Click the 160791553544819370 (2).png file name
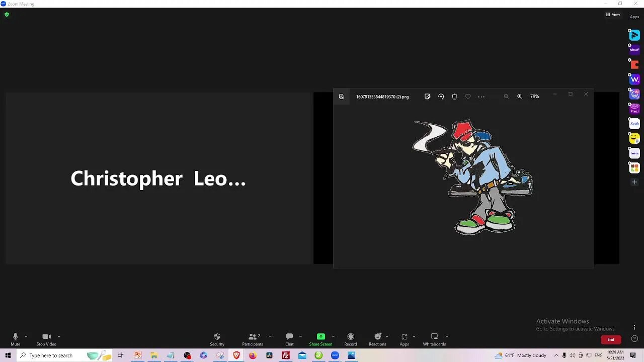644x362 pixels. coord(382,97)
